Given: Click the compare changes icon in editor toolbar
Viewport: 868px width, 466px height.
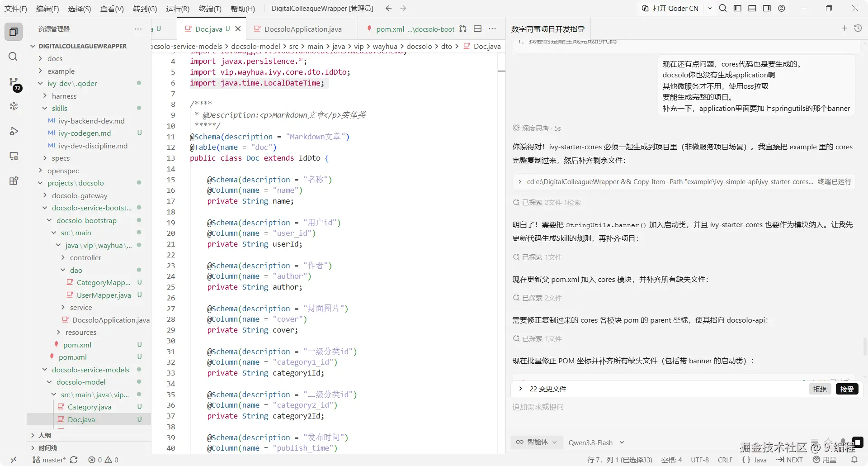Looking at the screenshot, I should click(x=462, y=29).
